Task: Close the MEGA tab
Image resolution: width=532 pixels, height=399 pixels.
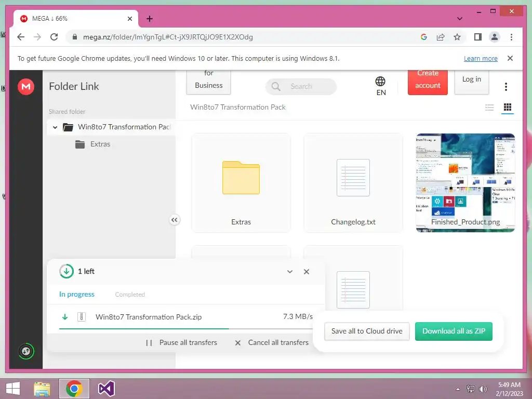Action: point(129,19)
